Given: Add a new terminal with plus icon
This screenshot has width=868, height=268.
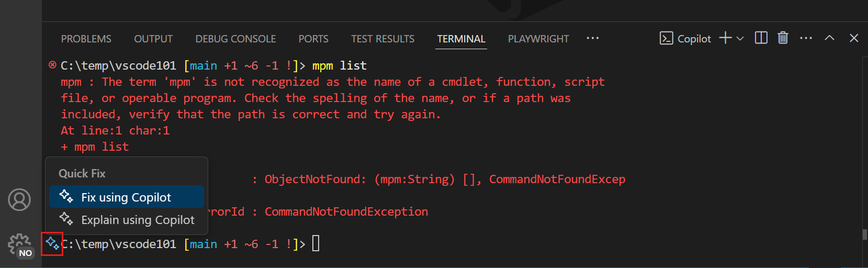Looking at the screenshot, I should pyautogui.click(x=725, y=38).
